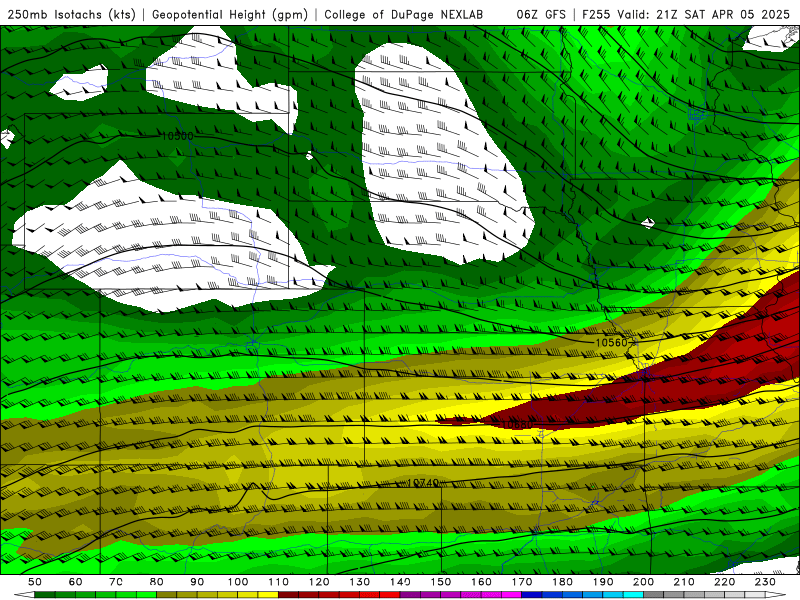800x600 pixels.
Task: Click the 'Valid: 21Z SAT APR 05 2025' text
Action: pos(704,14)
